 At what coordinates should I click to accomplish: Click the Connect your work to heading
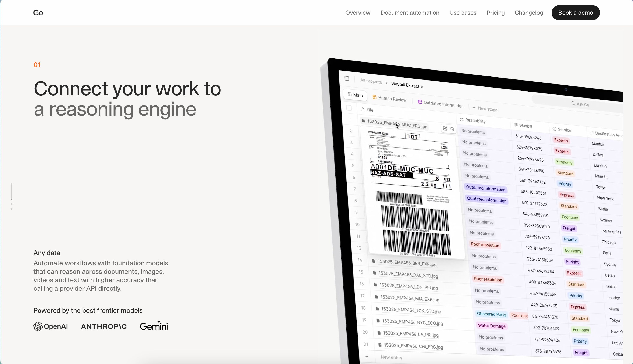(x=127, y=89)
